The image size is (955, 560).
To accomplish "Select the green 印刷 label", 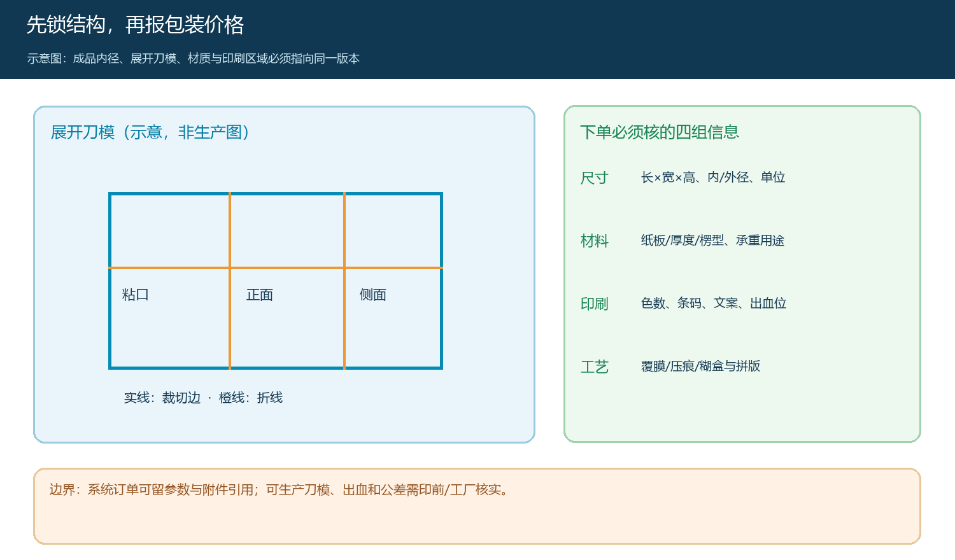I will tap(595, 304).
